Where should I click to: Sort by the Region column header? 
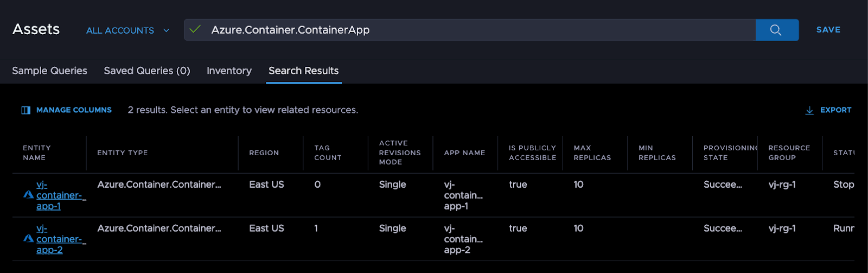pos(264,153)
